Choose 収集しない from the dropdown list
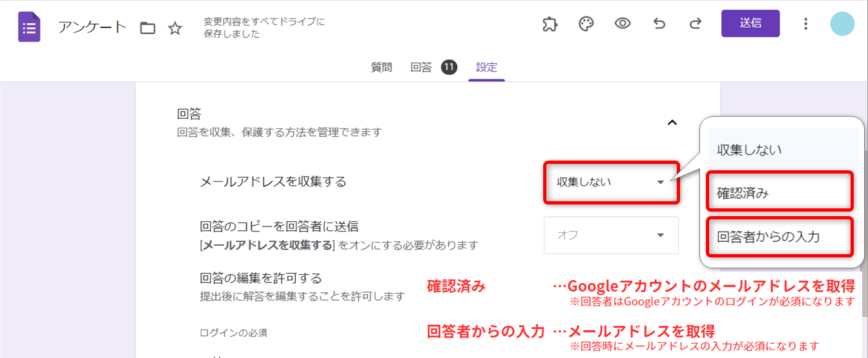The height and width of the screenshot is (358, 868). 749,150
